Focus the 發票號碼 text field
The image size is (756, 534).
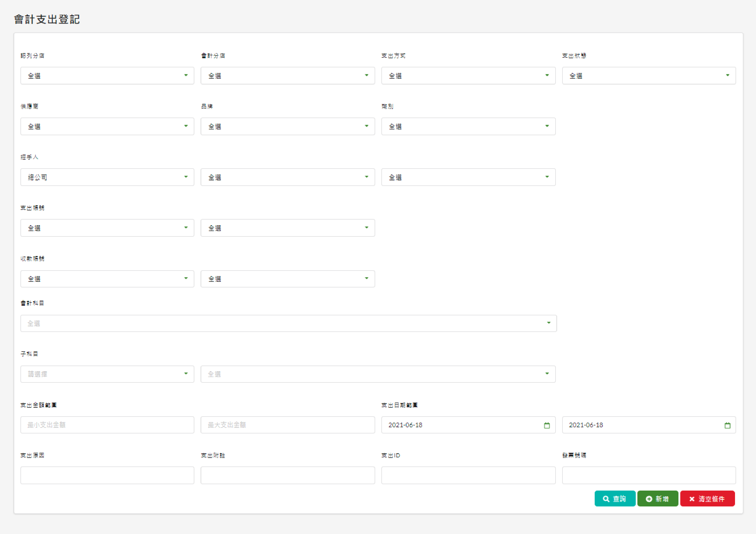pyautogui.click(x=649, y=475)
